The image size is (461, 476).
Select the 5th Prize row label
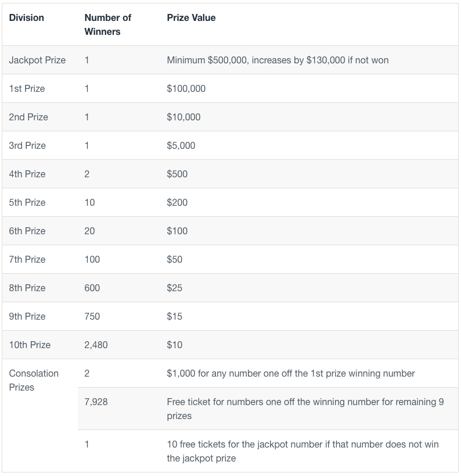pos(27,203)
